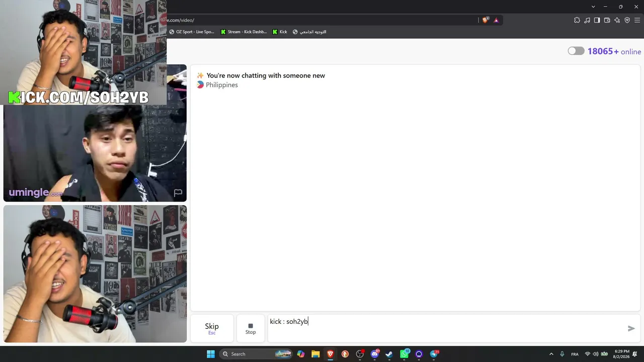This screenshot has width=644, height=362.
Task: Open the Wi-Fi network tray icon
Action: (x=587, y=354)
